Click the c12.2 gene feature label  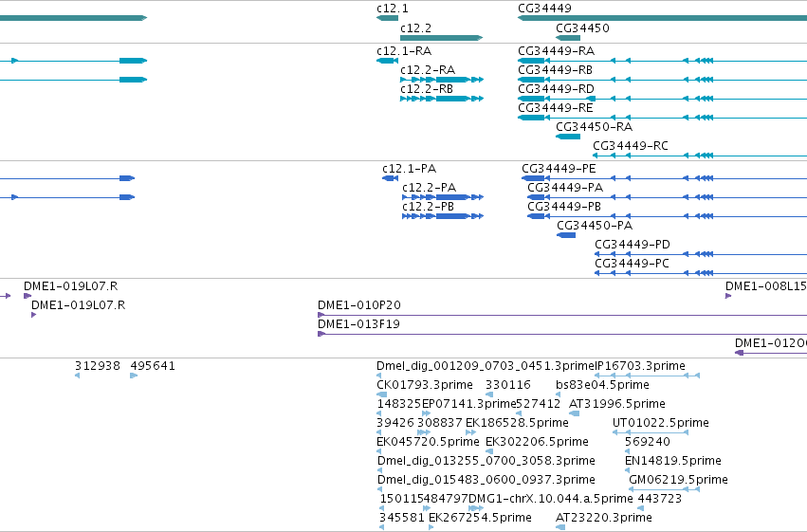tap(416, 28)
